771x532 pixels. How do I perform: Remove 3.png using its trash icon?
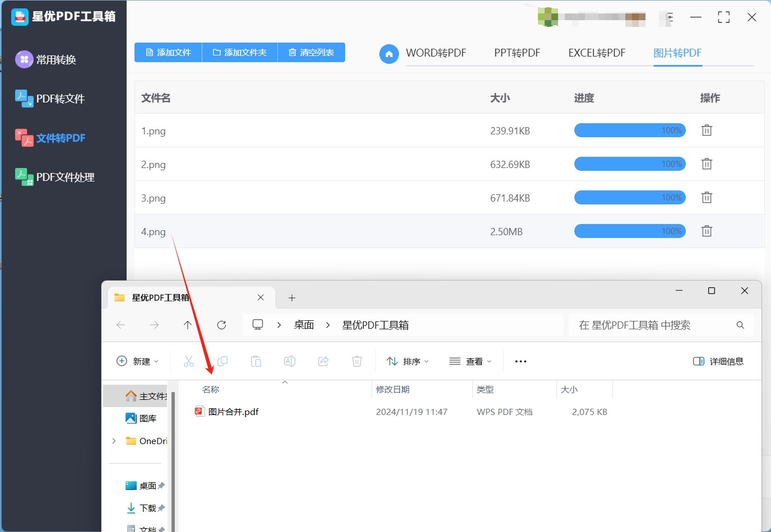(x=707, y=198)
